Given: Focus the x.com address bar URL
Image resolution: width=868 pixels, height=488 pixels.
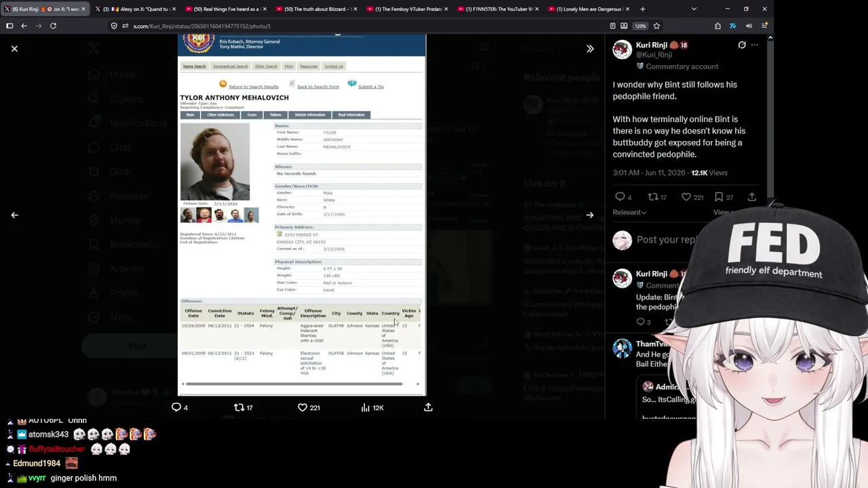Looking at the screenshot, I should pyautogui.click(x=202, y=26).
